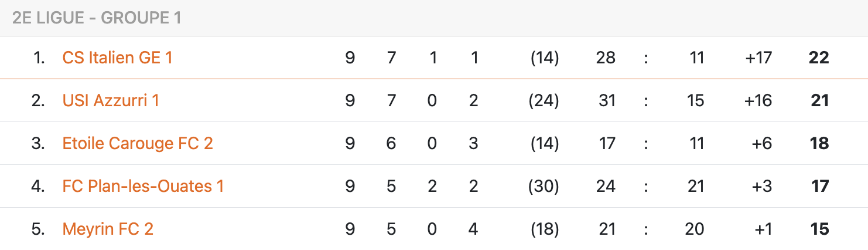Open the USI Azzurri 1 team link

coord(111,100)
